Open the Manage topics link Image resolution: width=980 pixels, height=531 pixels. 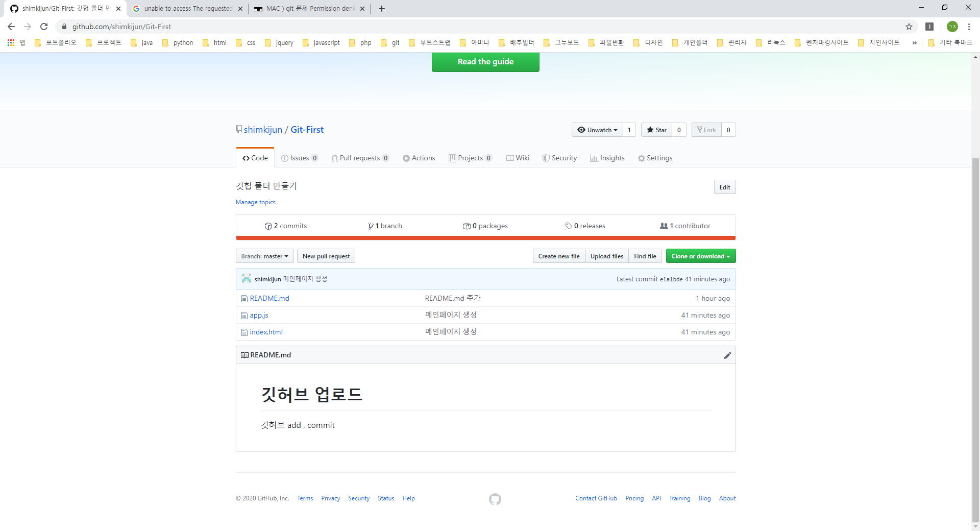(x=255, y=202)
